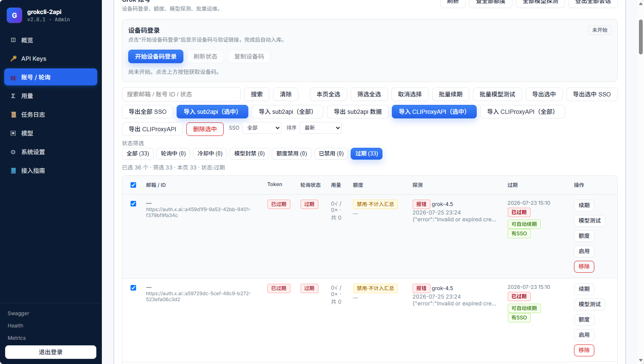This screenshot has height=364, width=644.
Task: Click the scrollbar up arrow
Action: (x=641, y=3)
